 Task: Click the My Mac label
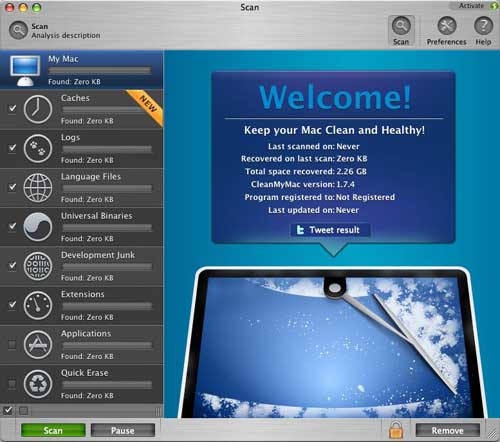pos(63,59)
